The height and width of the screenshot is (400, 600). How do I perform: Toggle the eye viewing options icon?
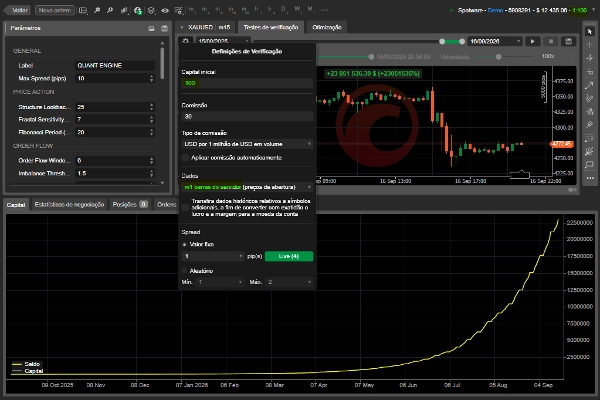[x=165, y=10]
